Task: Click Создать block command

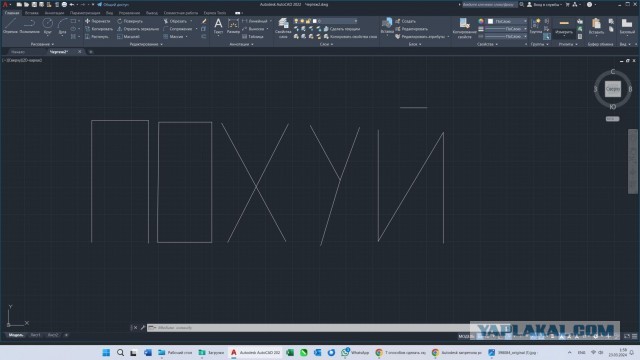Action: point(405,21)
